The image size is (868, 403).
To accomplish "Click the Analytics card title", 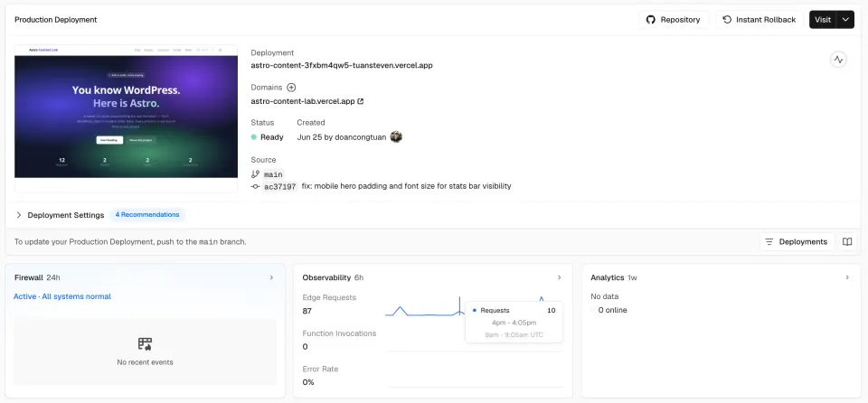I will click(608, 277).
